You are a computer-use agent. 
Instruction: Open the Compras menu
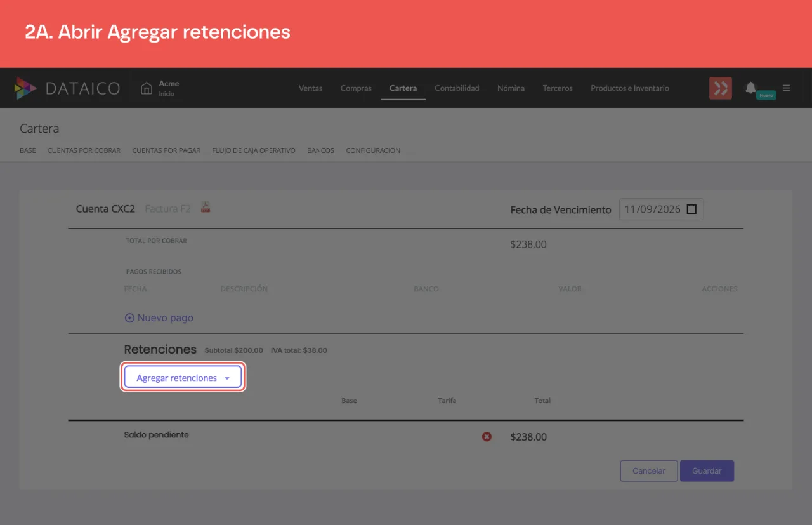(x=356, y=88)
